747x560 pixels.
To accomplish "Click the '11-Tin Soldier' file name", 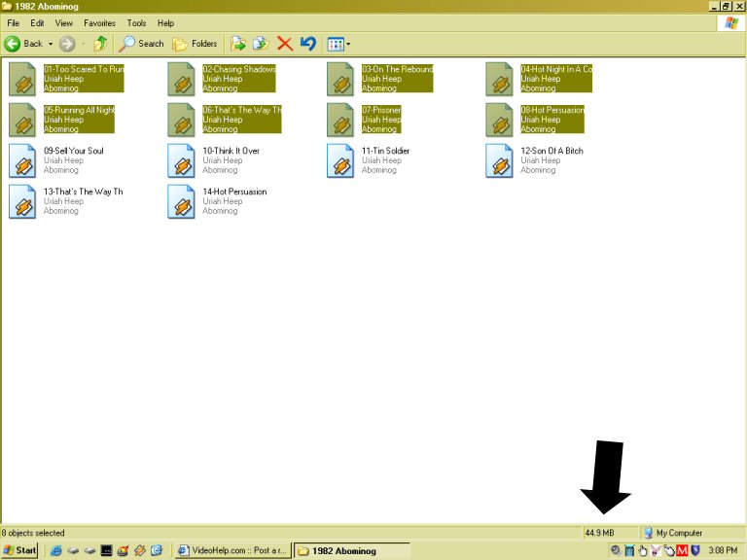I will 385,151.
